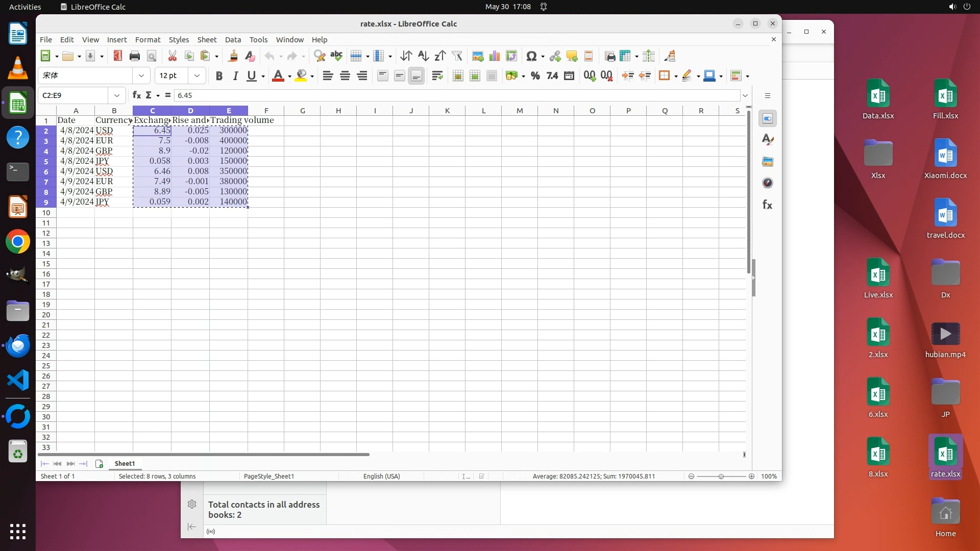Click the Format as Percent icon
Image resolution: width=980 pixels, height=551 pixels.
(x=535, y=76)
